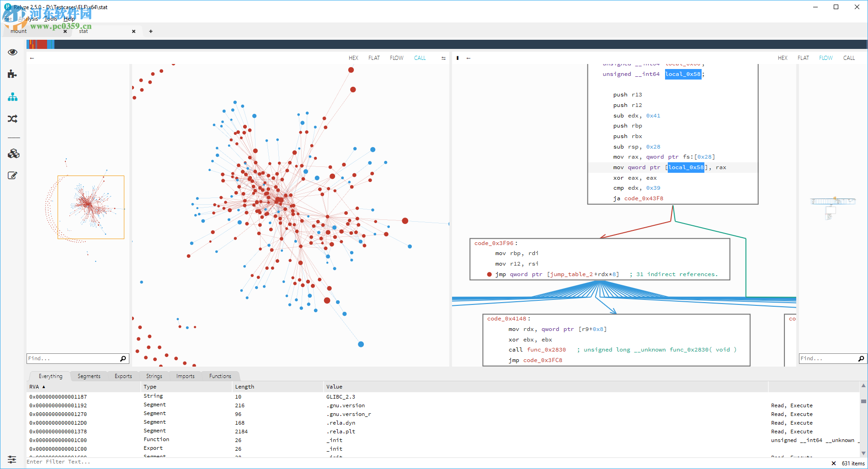
Task: Select the .rela.plt segment row
Action: point(443,432)
